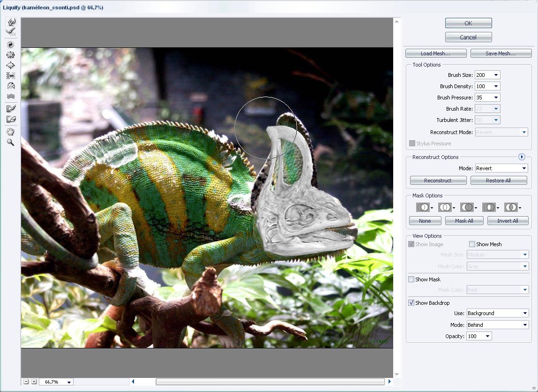Enable the Show Mesh checkbox
This screenshot has height=392, width=538.
point(472,244)
